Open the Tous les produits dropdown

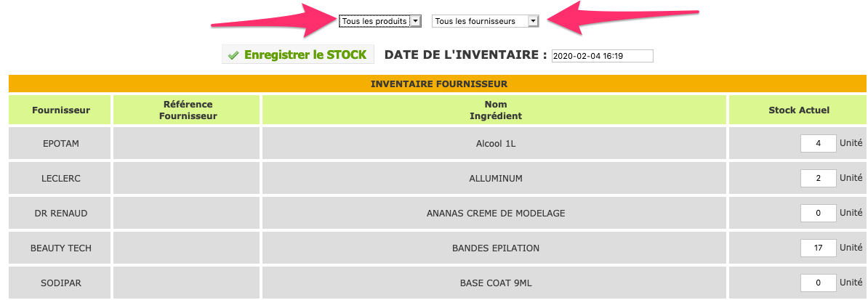[x=380, y=21]
